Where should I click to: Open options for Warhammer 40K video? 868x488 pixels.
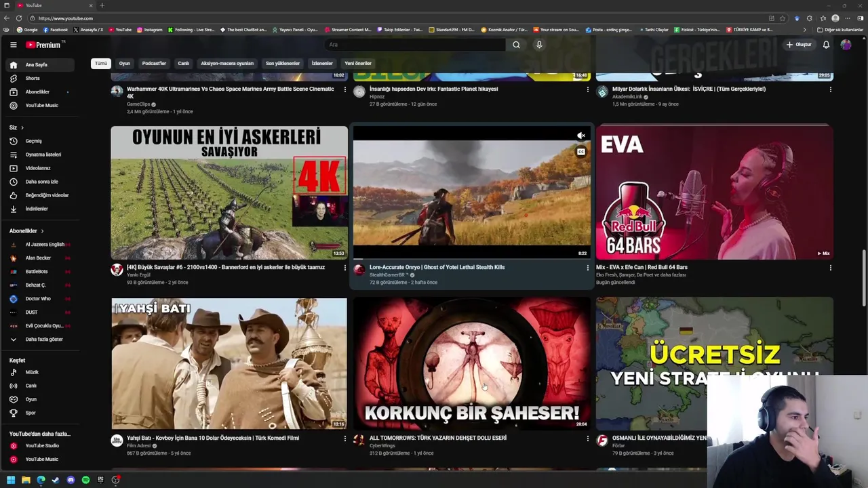pyautogui.click(x=344, y=89)
